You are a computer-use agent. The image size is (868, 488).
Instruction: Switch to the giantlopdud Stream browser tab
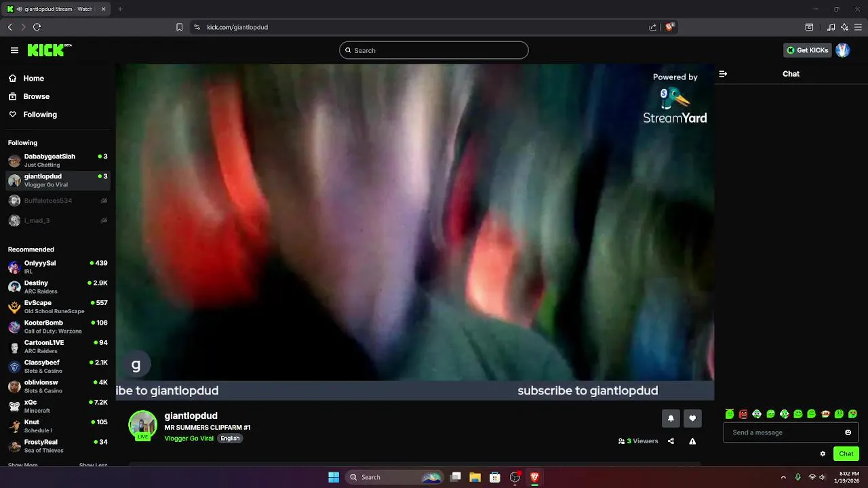click(x=56, y=9)
